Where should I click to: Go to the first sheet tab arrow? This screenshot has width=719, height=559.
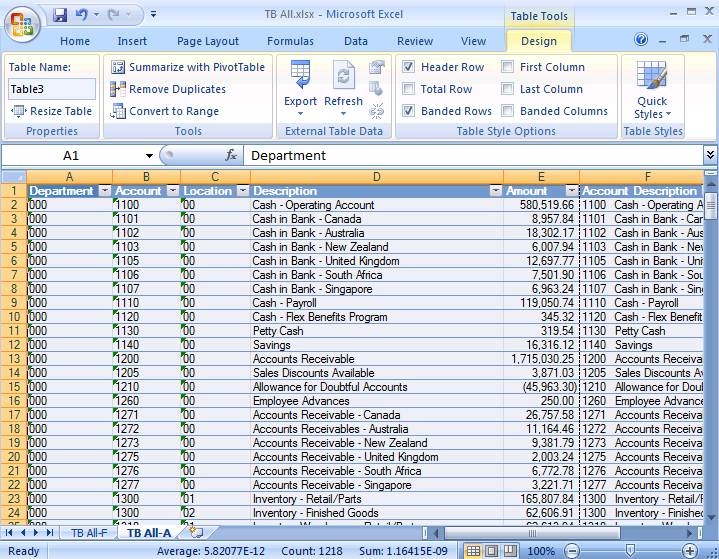point(9,532)
